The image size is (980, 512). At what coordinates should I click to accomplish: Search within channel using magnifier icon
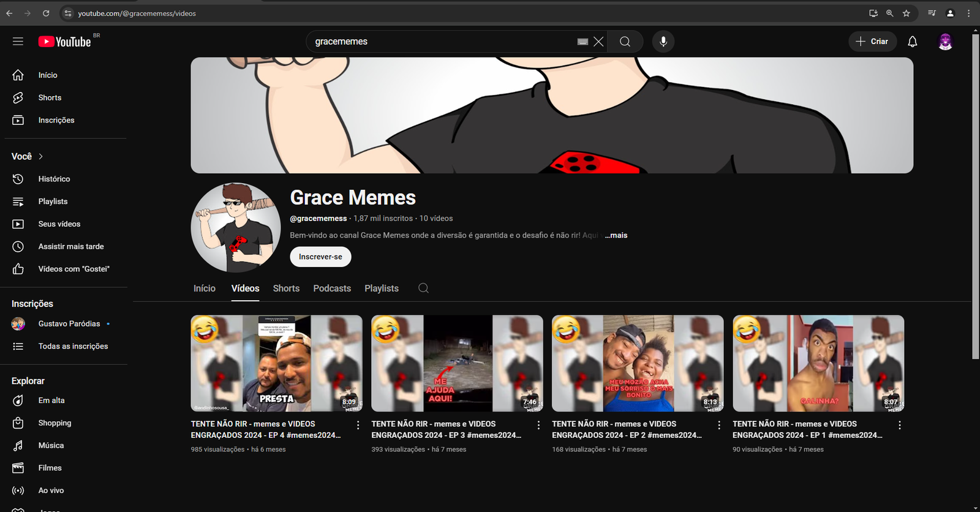423,288
